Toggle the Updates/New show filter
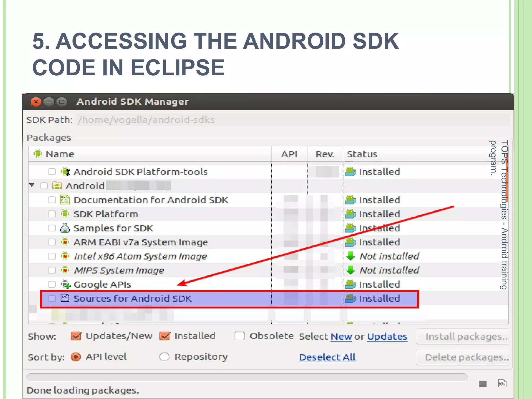 (76, 336)
